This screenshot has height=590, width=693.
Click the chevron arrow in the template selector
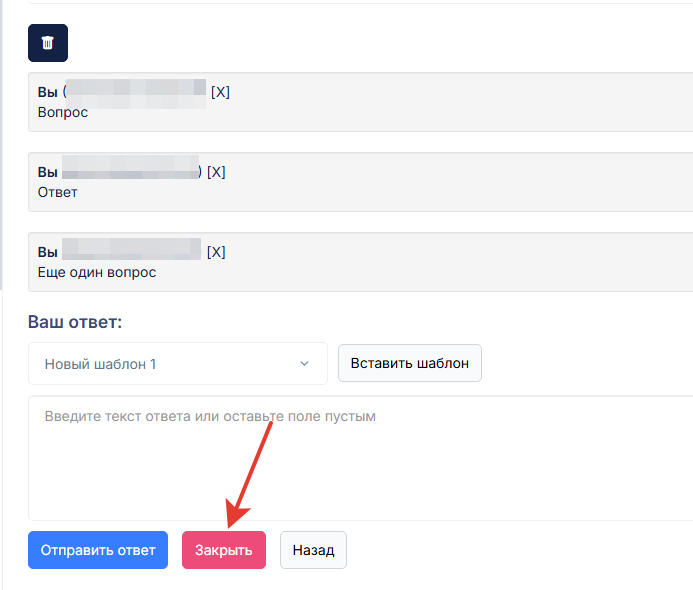point(304,364)
